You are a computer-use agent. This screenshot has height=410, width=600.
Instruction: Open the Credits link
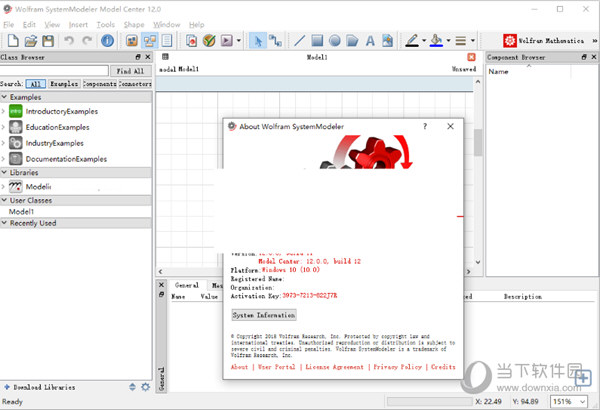pos(443,367)
